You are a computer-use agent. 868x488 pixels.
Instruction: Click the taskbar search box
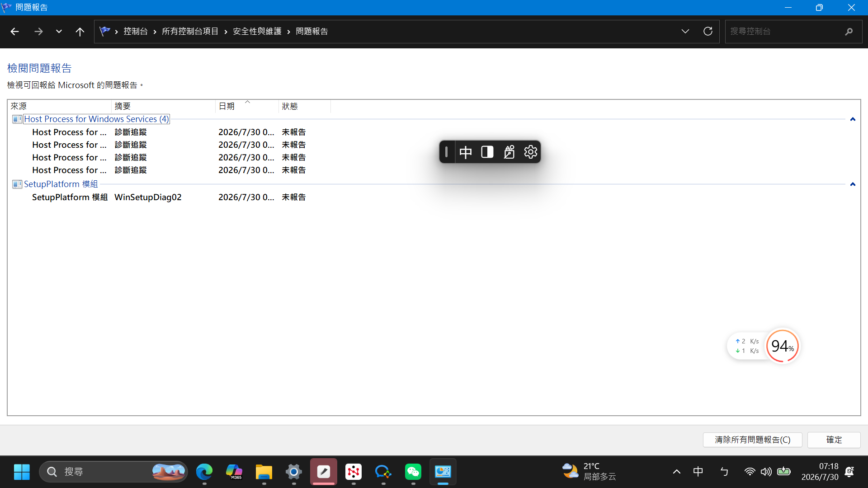coord(114,472)
